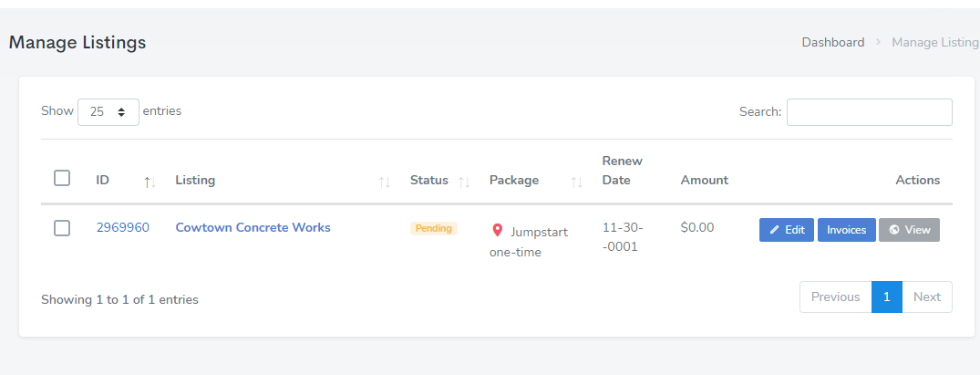Open the Cowtown Concrete Works listing
Image resolution: width=980 pixels, height=375 pixels.
click(253, 227)
